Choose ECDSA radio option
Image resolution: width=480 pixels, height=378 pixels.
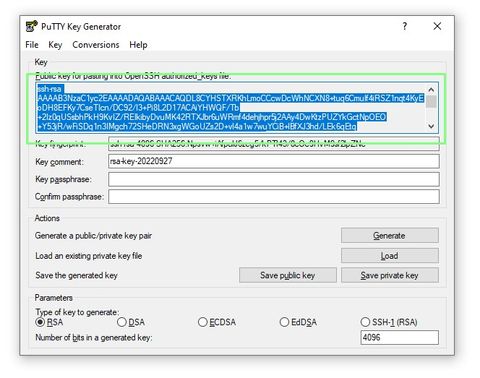coord(217,322)
